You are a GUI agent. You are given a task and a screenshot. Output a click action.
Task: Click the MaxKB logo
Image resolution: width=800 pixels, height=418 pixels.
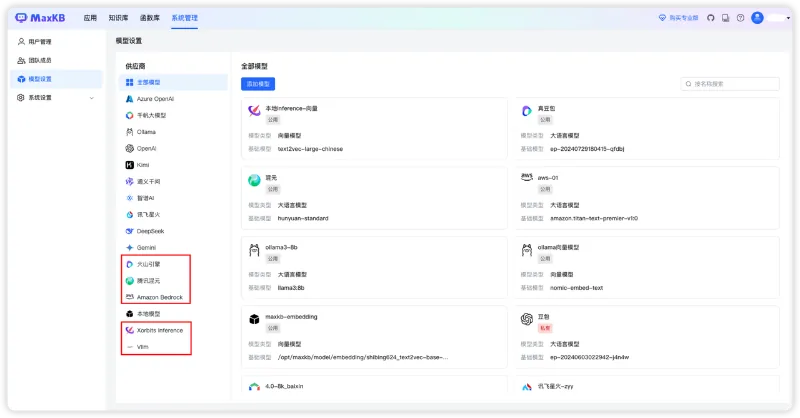(x=40, y=18)
